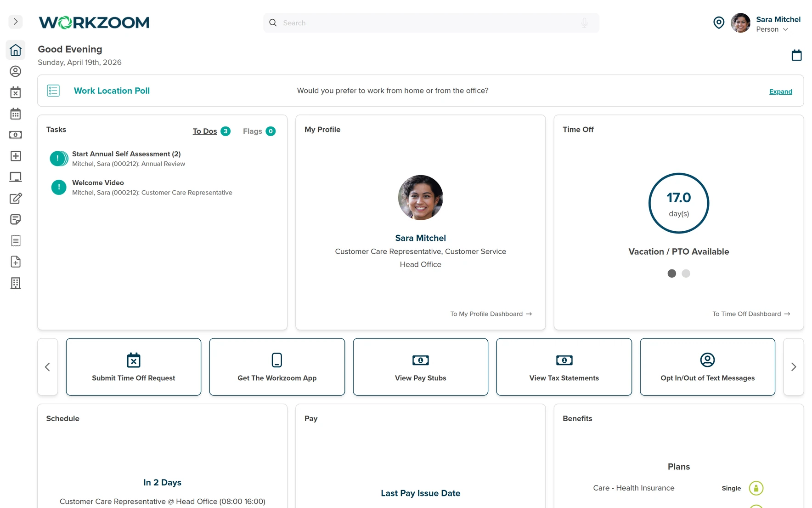
Task: Open the Work Location Poll title
Action: click(x=112, y=91)
